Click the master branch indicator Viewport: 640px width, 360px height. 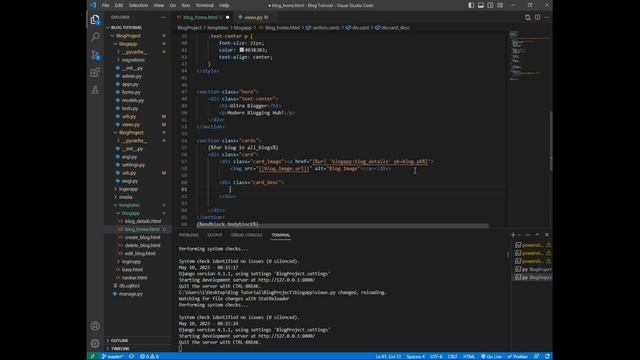coord(112,356)
